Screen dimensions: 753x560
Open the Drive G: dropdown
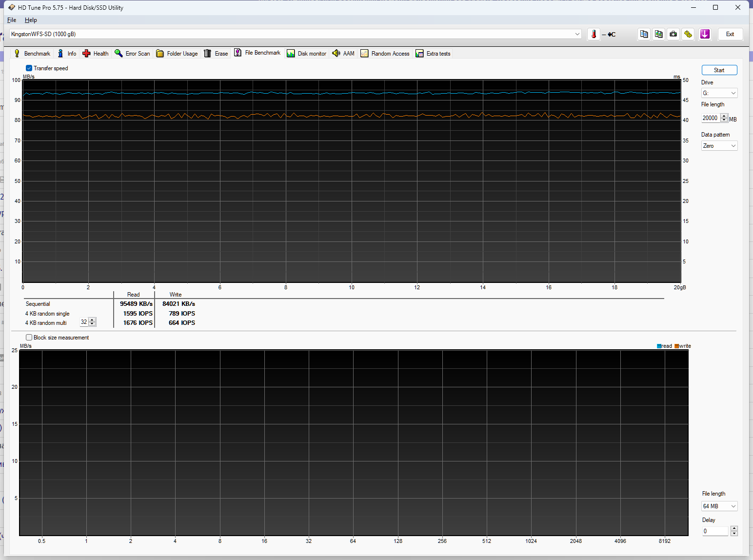pyautogui.click(x=719, y=93)
